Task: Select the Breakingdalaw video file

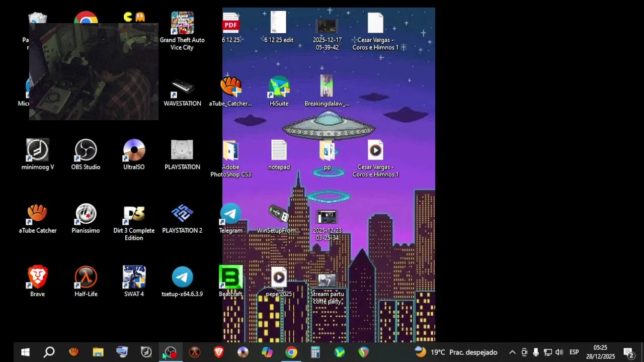Action: click(327, 92)
